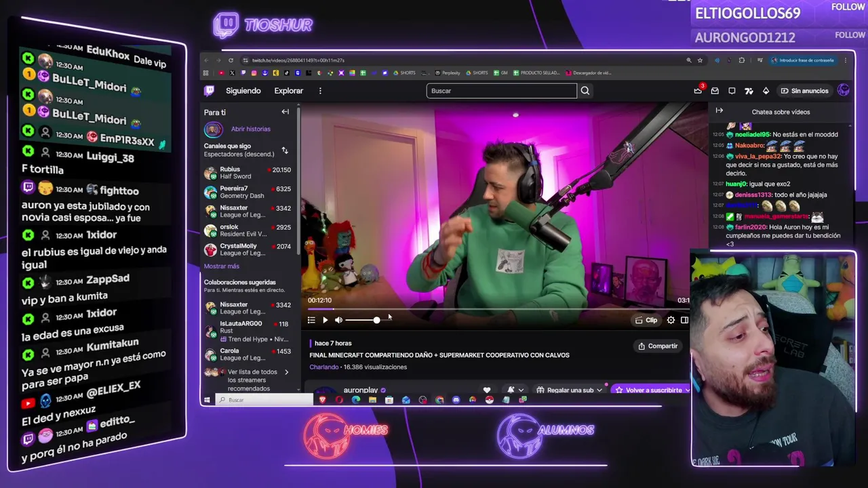The image size is (868, 488).
Task: Change followed channels sort order
Action: 285,150
